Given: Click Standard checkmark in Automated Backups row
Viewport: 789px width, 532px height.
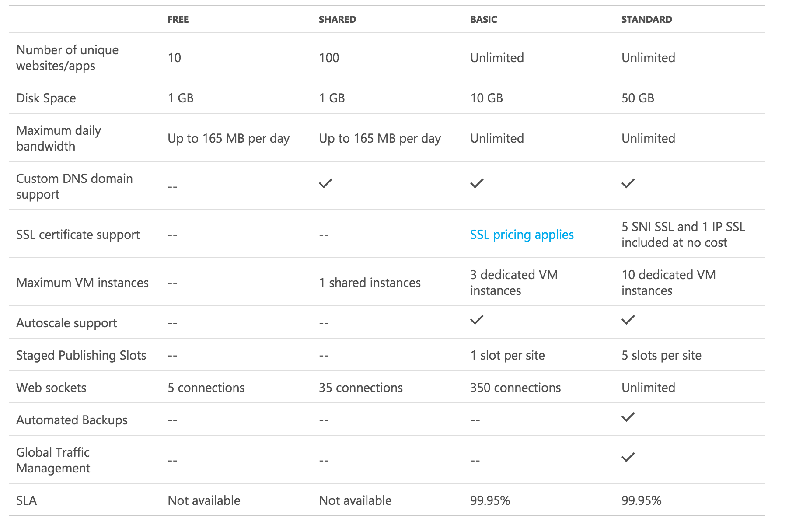Looking at the screenshot, I should tap(628, 417).
